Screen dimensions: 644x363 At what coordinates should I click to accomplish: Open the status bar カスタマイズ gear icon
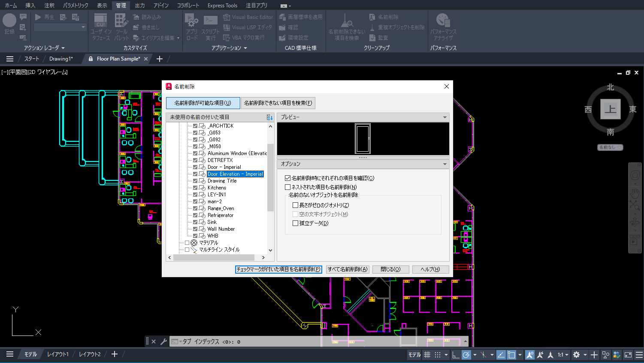[x=577, y=354]
